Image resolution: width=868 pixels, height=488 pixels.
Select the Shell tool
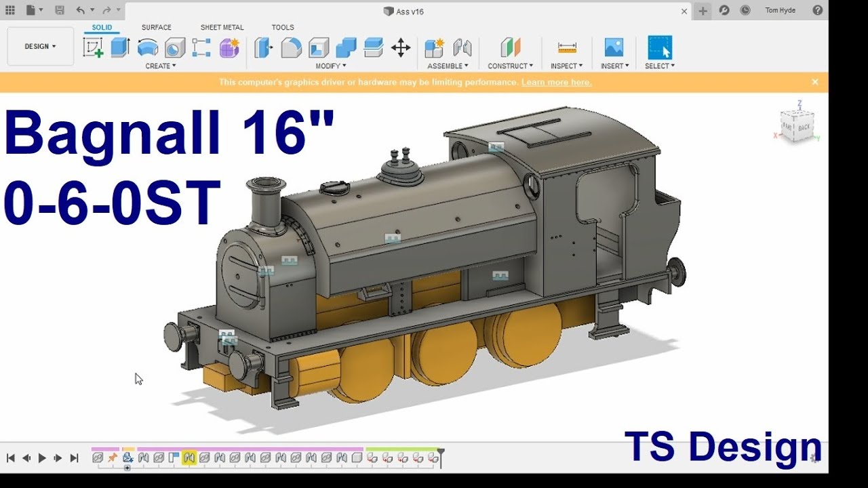click(319, 47)
